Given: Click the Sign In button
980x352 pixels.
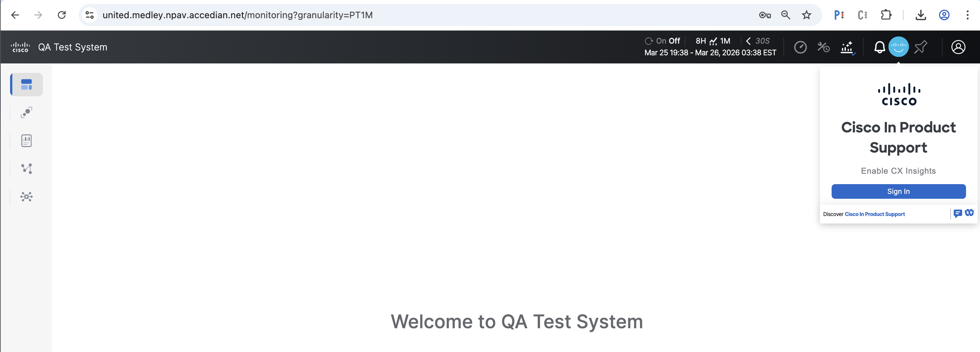Looking at the screenshot, I should point(898,191).
